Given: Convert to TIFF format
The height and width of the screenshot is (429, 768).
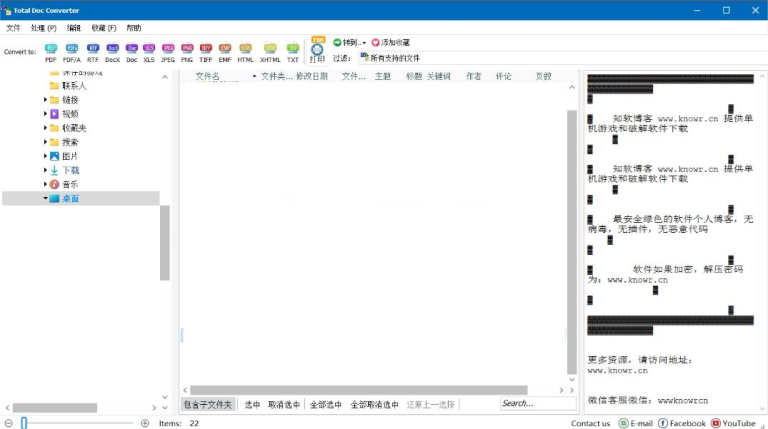Looking at the screenshot, I should point(206,52).
